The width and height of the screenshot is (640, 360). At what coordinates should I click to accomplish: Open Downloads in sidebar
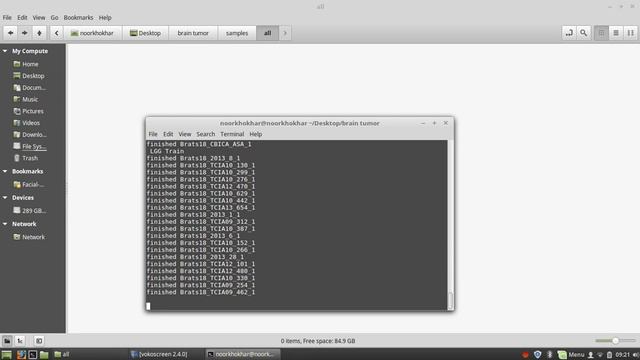33,134
